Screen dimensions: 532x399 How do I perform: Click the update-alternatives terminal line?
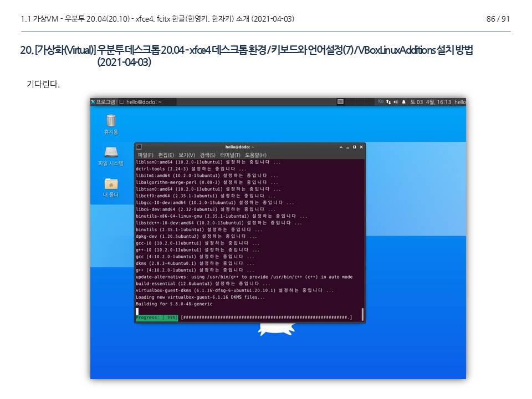click(x=244, y=277)
